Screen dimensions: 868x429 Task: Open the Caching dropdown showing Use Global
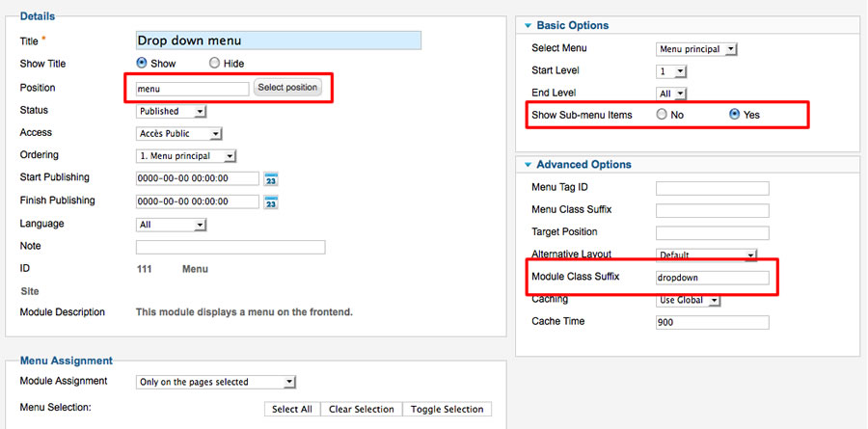(x=689, y=300)
